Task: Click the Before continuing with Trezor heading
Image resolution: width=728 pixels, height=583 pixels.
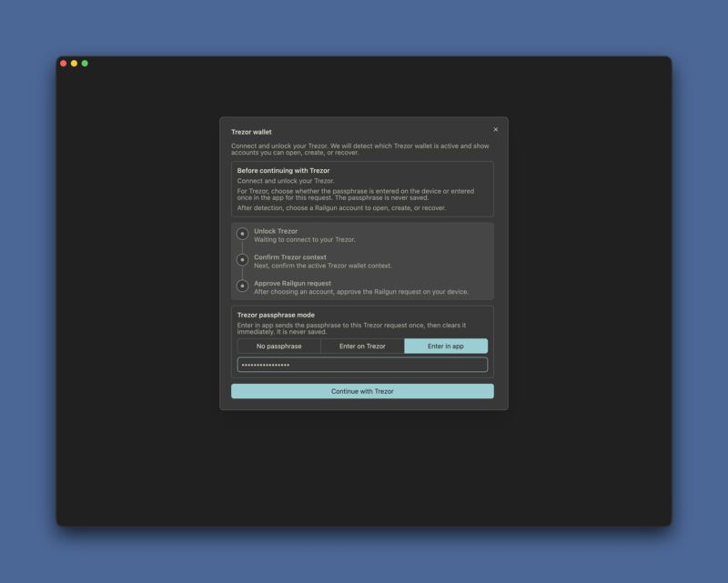Action: 283,170
